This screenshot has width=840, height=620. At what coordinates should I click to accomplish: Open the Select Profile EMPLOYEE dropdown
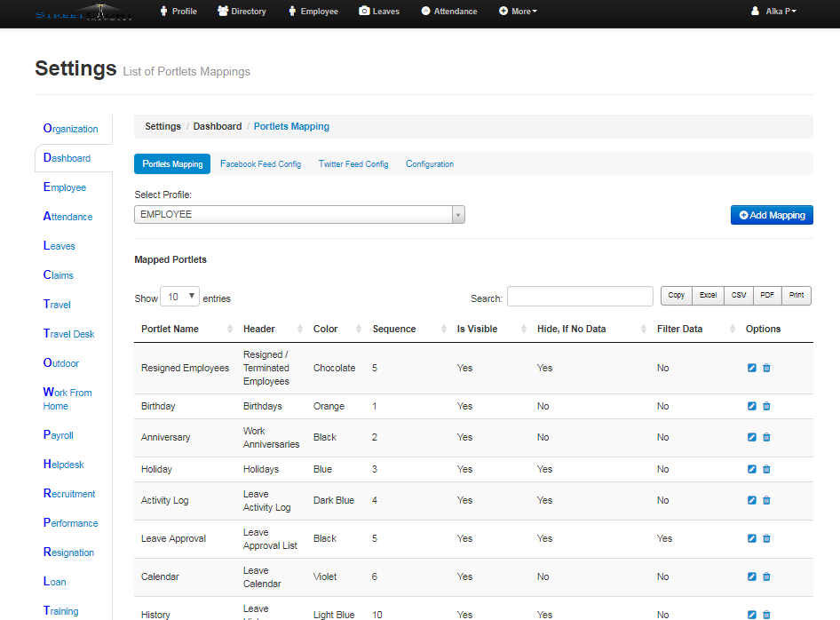click(299, 215)
